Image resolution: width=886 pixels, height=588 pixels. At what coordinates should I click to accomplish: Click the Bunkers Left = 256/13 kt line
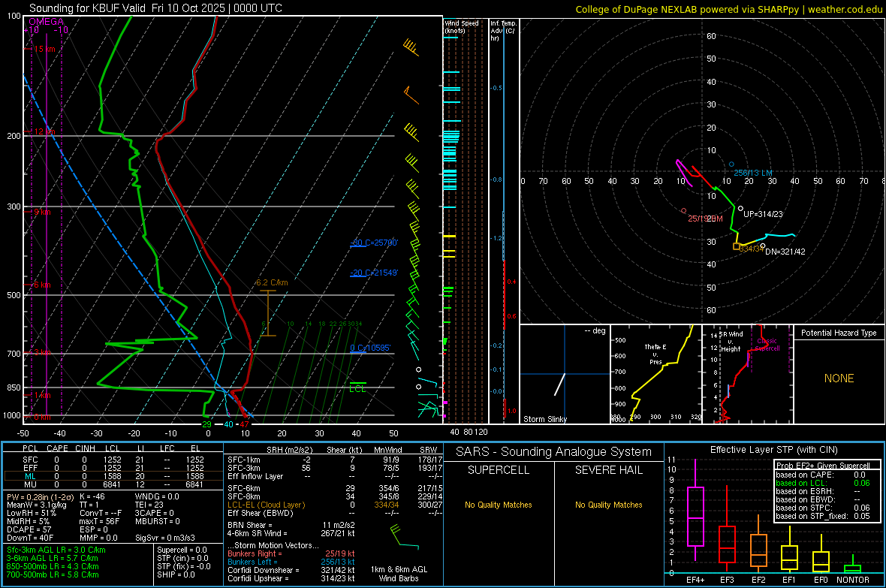pos(291,562)
